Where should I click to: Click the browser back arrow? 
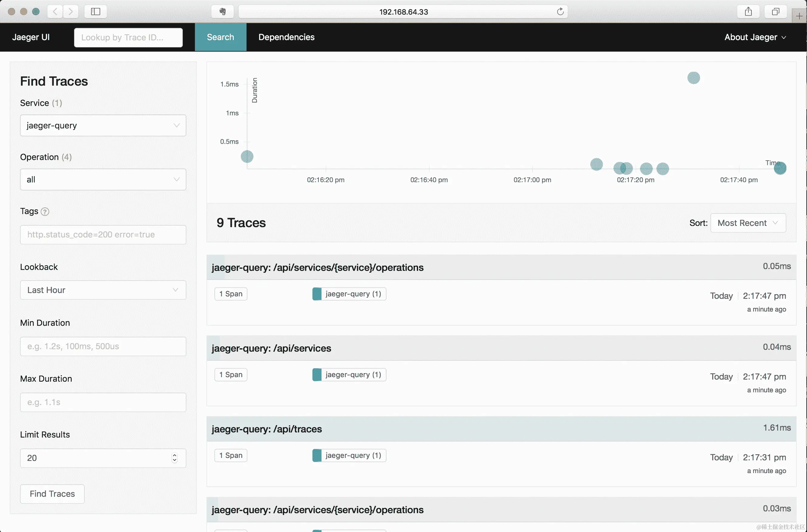click(x=55, y=12)
